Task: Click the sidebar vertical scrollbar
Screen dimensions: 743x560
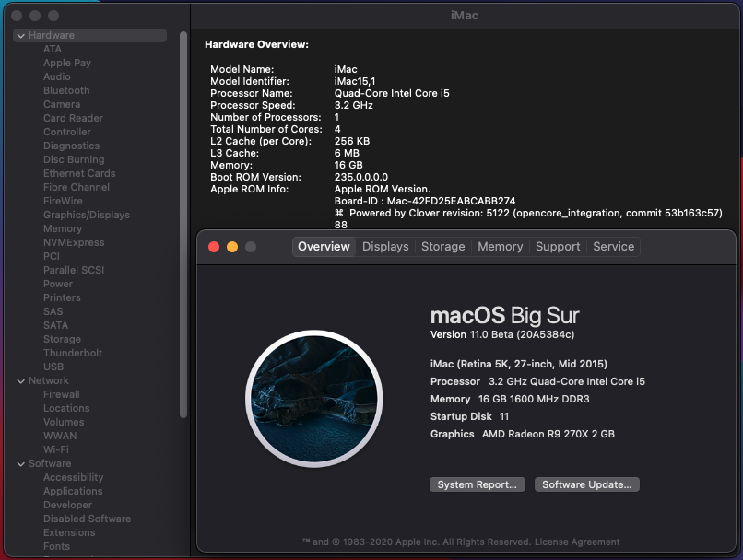Action: coord(183,225)
